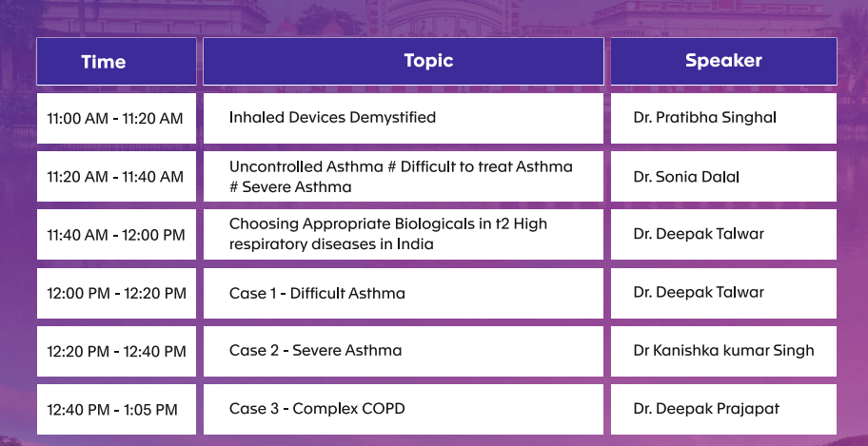868x446 pixels.
Task: Click the Topic column header
Action: pos(428,61)
